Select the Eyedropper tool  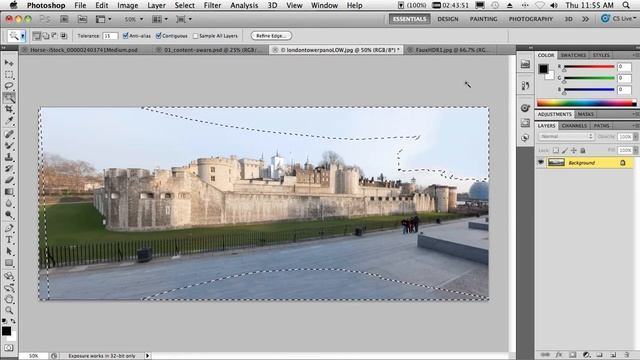(x=9, y=121)
